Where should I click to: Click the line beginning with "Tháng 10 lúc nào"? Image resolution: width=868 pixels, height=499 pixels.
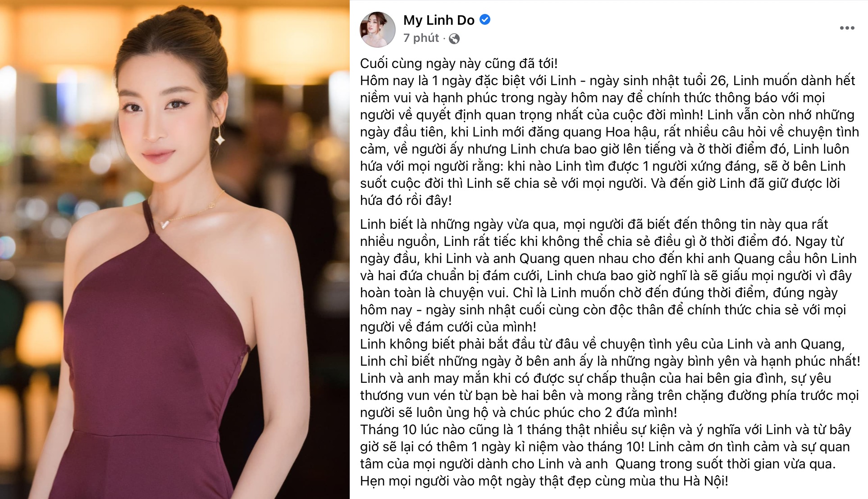coord(605,430)
